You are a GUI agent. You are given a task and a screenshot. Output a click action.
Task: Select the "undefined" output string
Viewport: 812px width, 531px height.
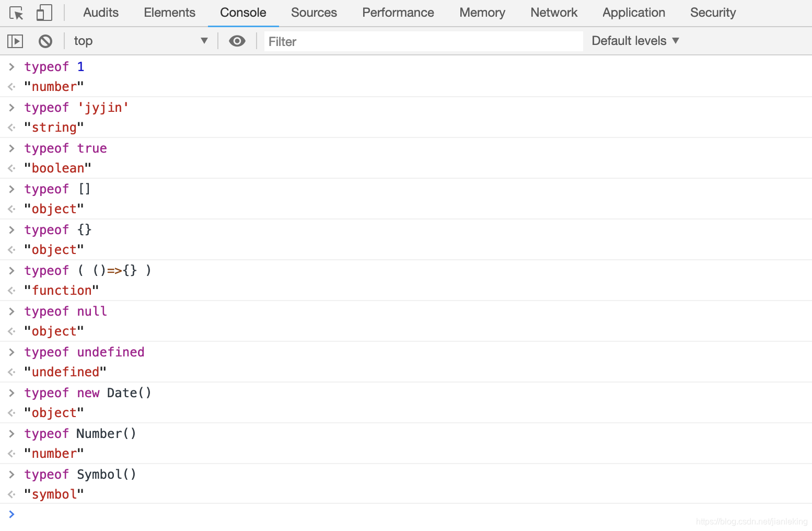click(x=65, y=372)
